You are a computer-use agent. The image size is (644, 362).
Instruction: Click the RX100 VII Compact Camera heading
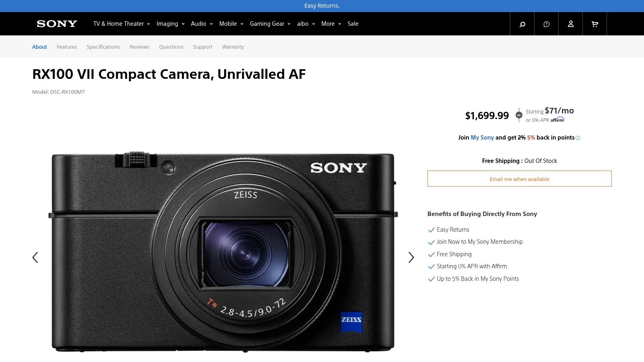point(169,74)
